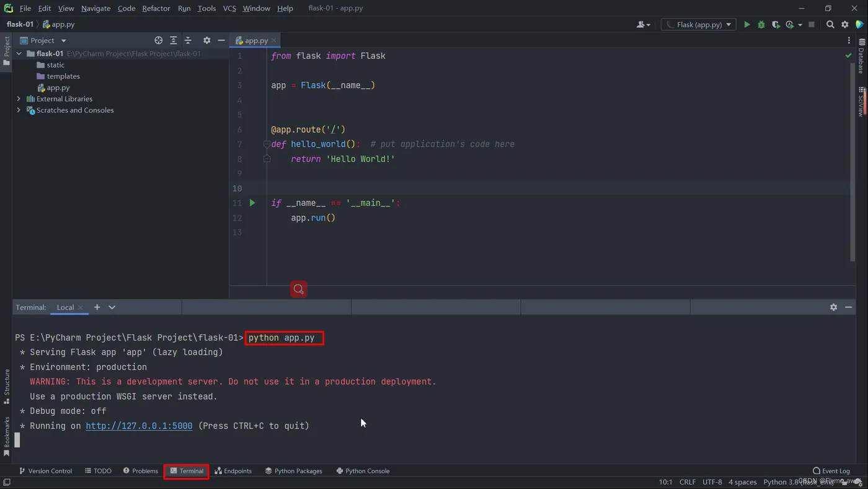Hide the Terminal panel with minus icon
The height and width of the screenshot is (489, 868).
848,307
